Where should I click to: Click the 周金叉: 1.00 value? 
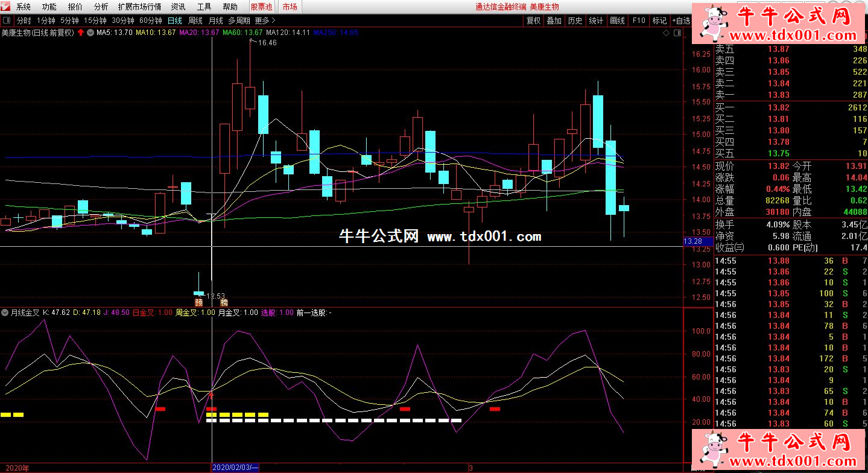(195, 313)
